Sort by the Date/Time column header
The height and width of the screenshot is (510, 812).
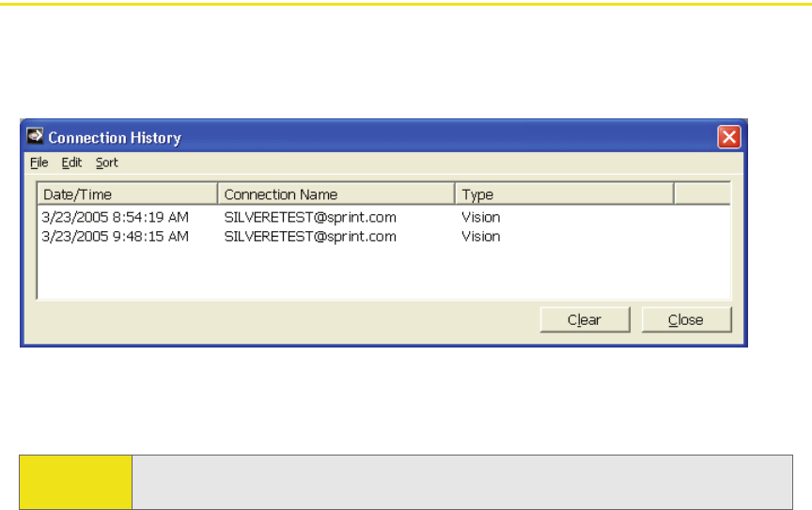click(128, 194)
